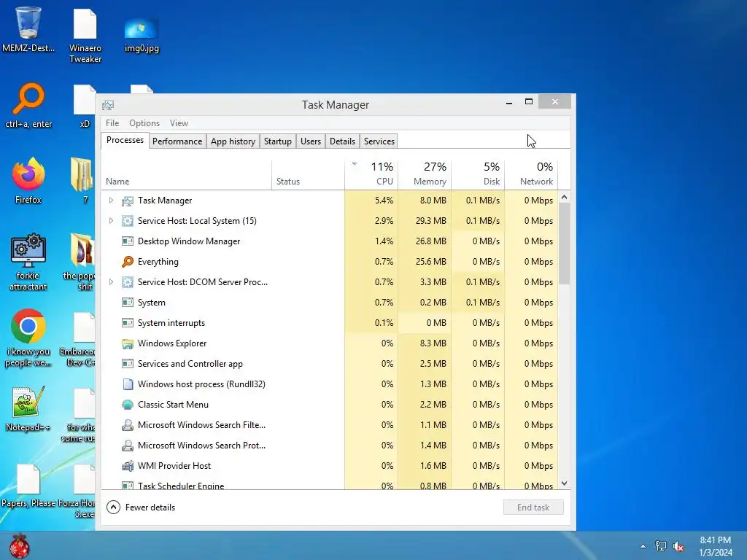Collapse view with Fewer details button
Viewport: 747px width, 560px height.
click(141, 507)
